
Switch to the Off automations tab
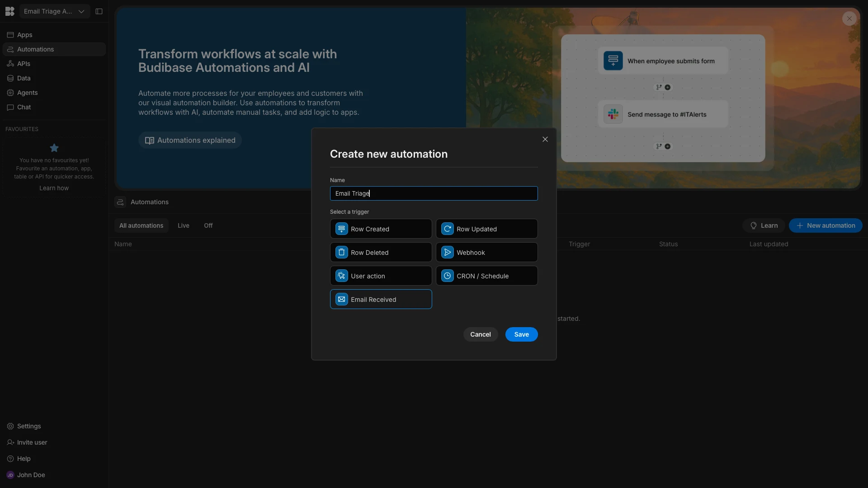[208, 225]
